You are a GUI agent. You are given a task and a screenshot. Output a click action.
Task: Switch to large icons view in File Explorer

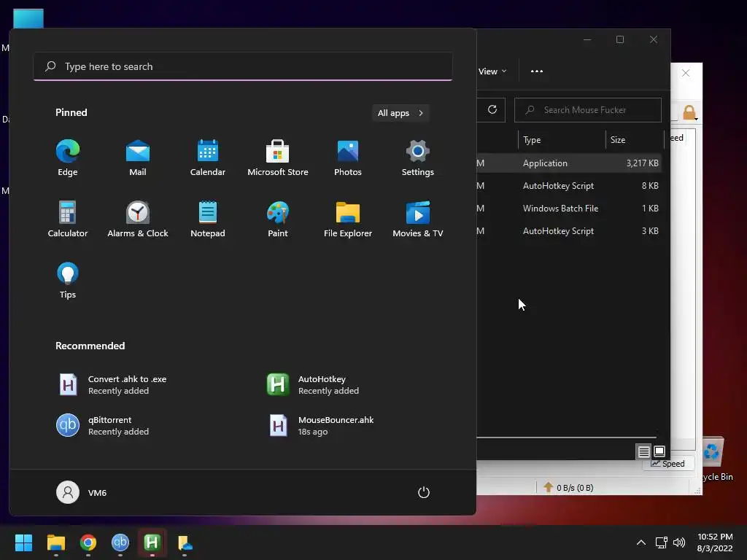click(659, 451)
